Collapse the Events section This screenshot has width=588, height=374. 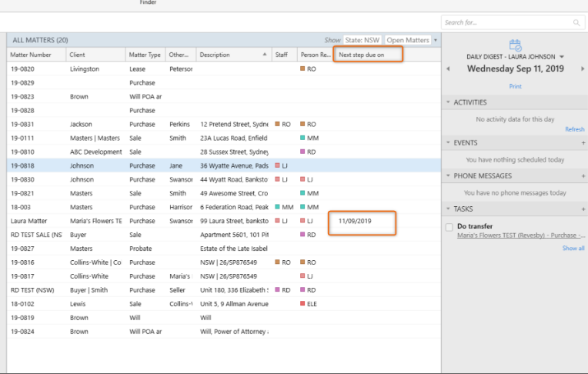(448, 142)
